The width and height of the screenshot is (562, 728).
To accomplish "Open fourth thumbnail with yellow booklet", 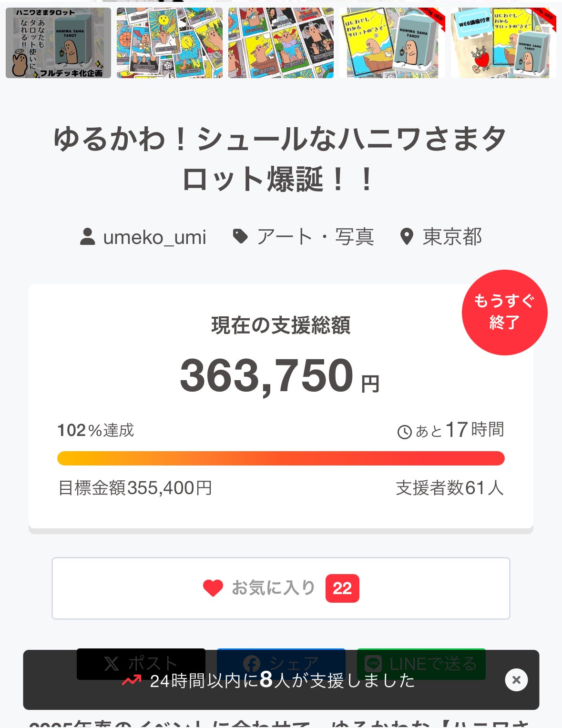I will 392,43.
